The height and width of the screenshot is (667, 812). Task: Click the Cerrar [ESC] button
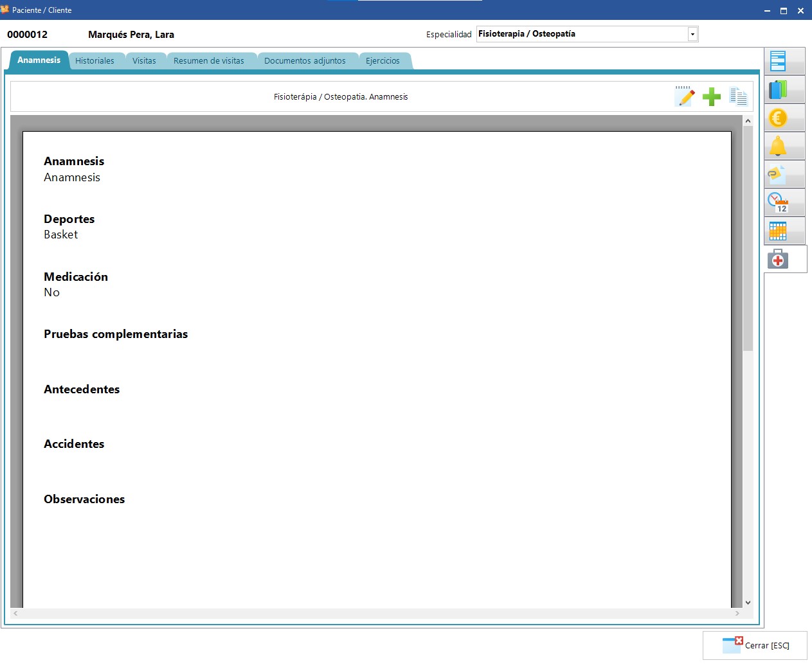coord(755,645)
